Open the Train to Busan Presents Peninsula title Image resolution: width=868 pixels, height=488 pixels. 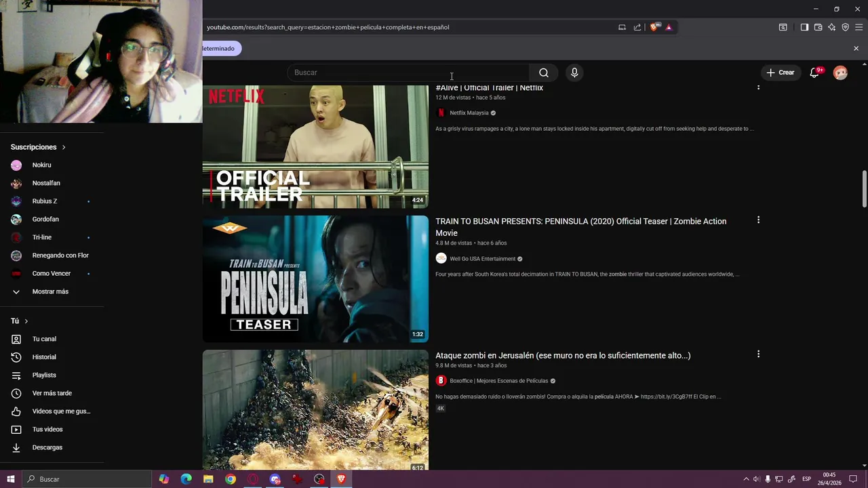[580, 227]
